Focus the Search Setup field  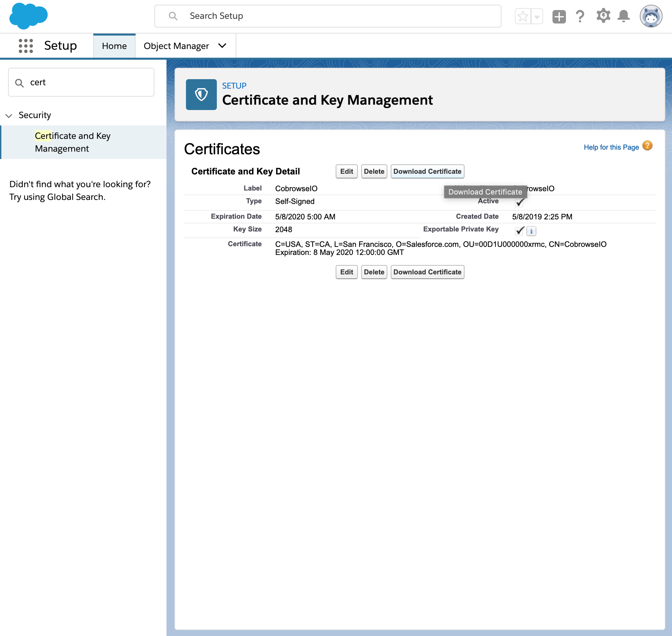(328, 16)
